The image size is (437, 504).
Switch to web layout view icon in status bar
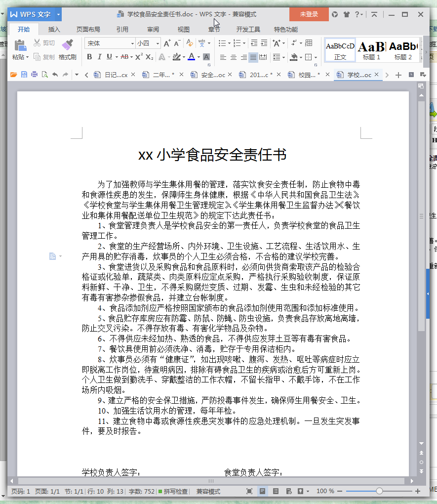[x=289, y=491]
